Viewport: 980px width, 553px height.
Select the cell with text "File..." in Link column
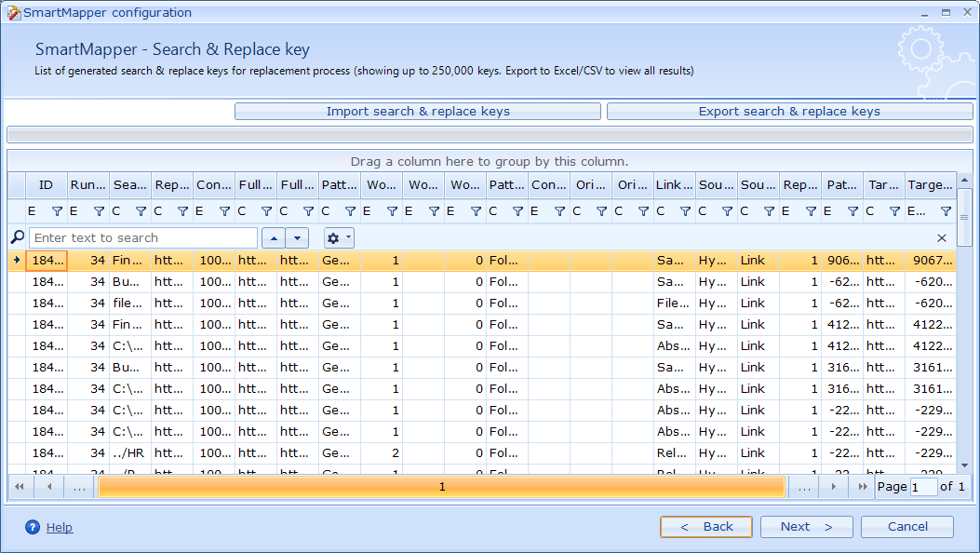click(675, 303)
